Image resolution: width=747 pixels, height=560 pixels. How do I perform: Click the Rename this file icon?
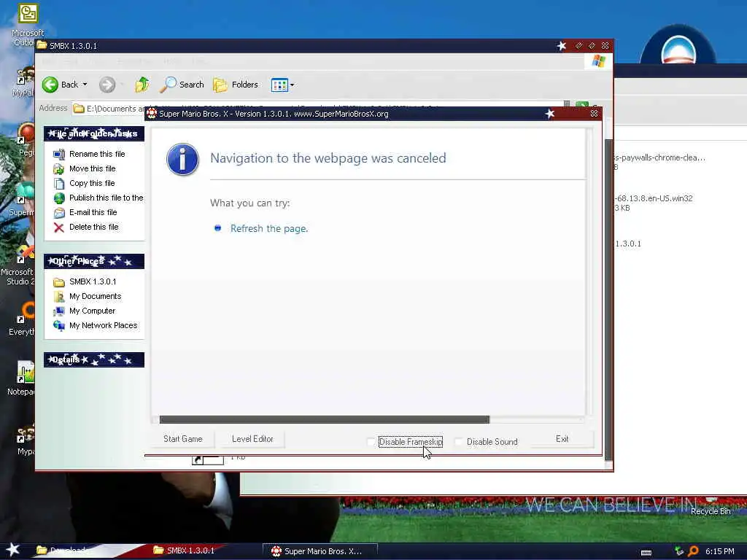click(59, 154)
